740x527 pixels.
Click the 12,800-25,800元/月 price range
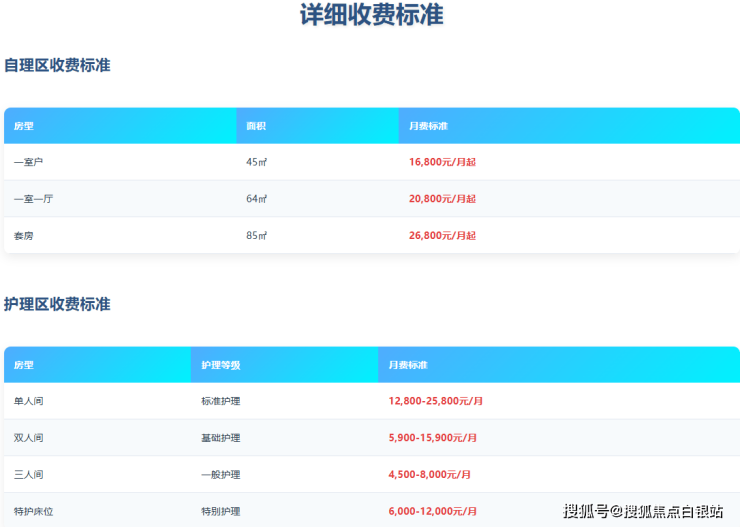pyautogui.click(x=436, y=401)
